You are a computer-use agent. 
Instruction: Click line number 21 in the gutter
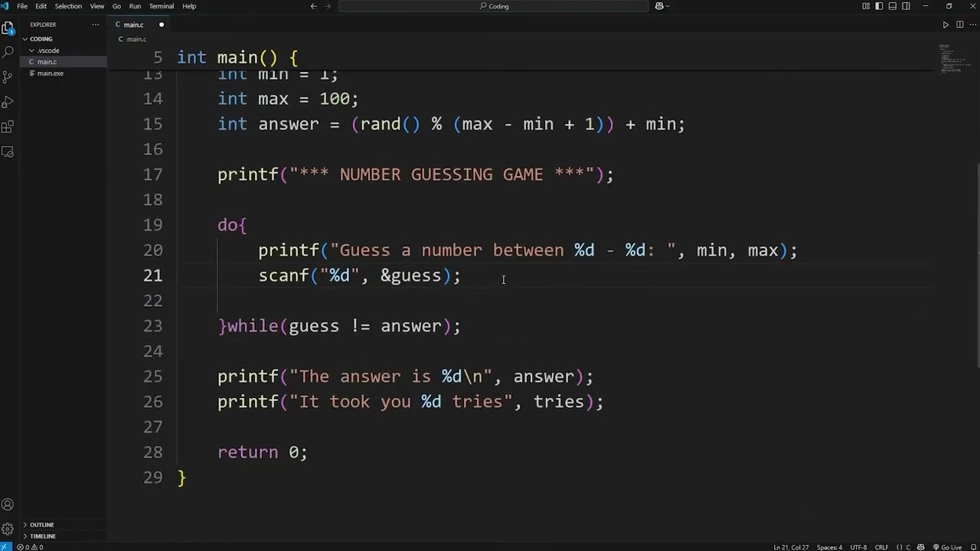[152, 275]
